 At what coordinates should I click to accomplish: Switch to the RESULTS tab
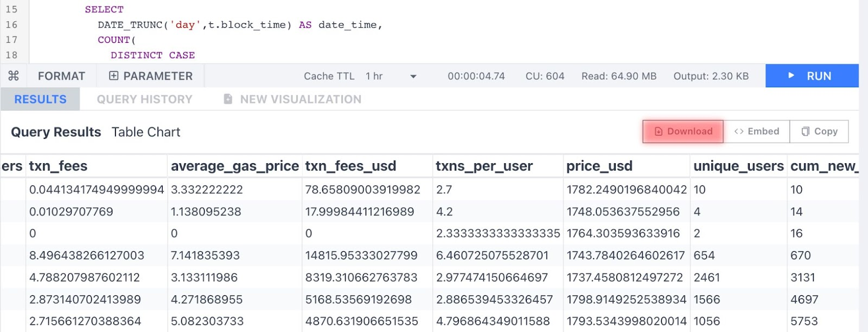(40, 99)
